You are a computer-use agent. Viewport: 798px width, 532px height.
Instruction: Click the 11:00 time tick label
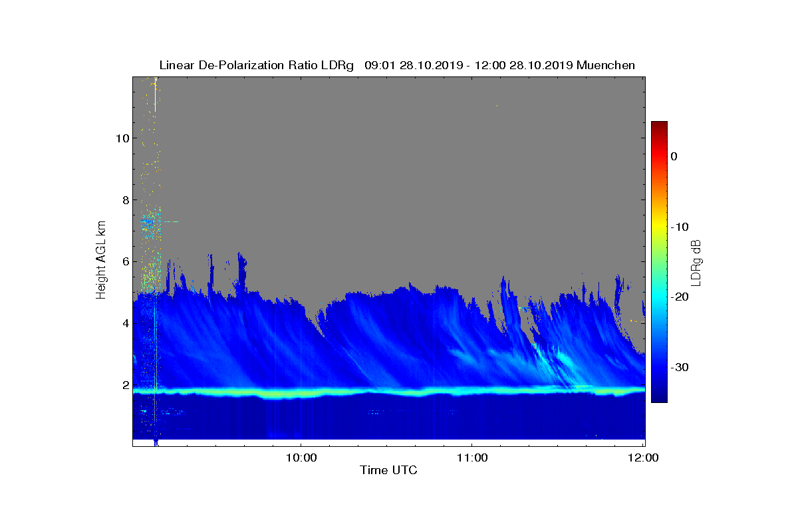pos(472,458)
